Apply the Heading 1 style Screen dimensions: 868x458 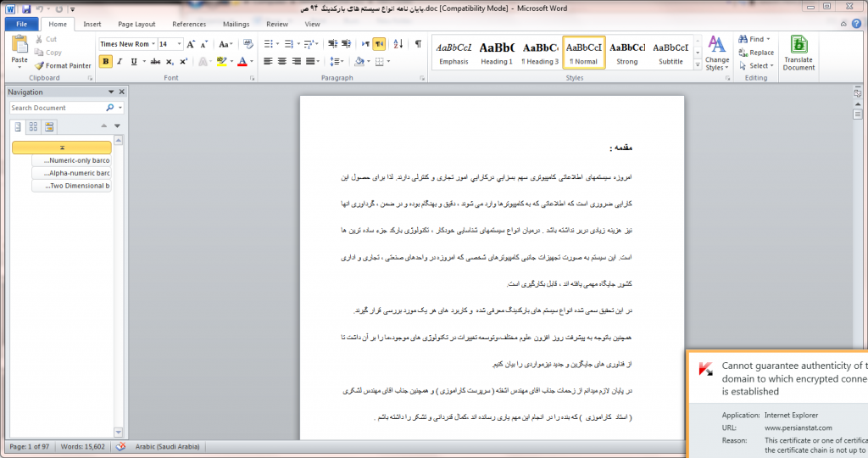tap(496, 53)
